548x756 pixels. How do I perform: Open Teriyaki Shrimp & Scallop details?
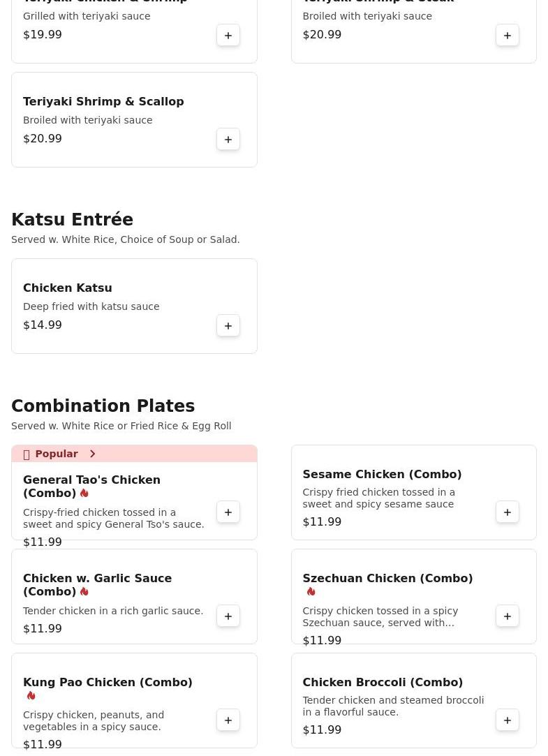pos(103,101)
